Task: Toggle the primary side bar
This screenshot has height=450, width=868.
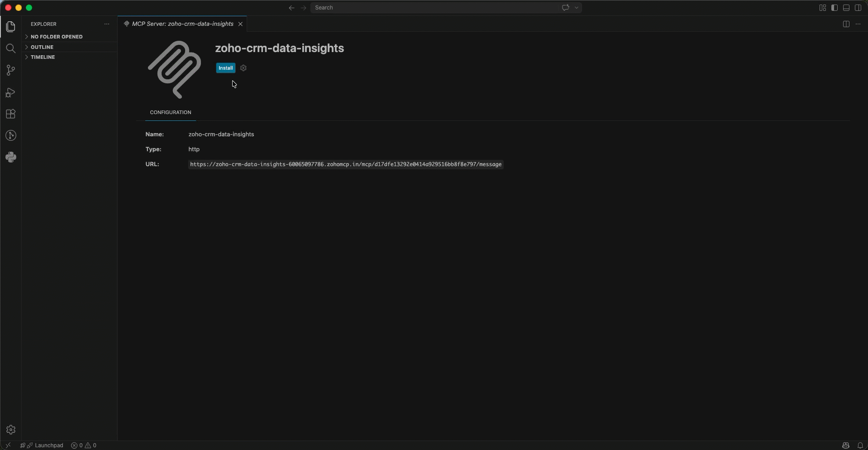Action: point(835,8)
